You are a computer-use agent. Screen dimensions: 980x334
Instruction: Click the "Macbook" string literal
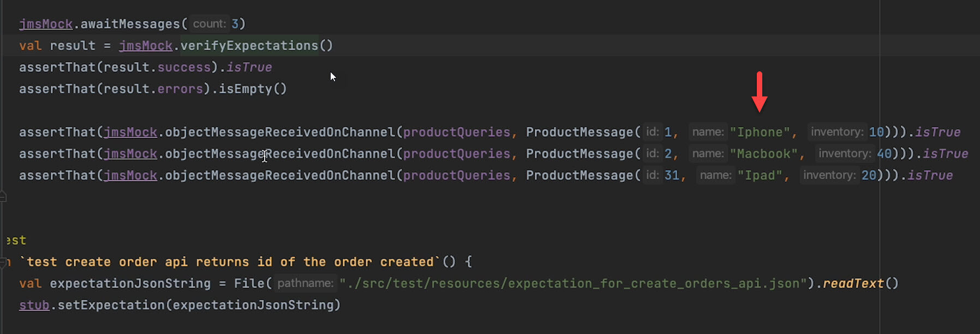(763, 154)
